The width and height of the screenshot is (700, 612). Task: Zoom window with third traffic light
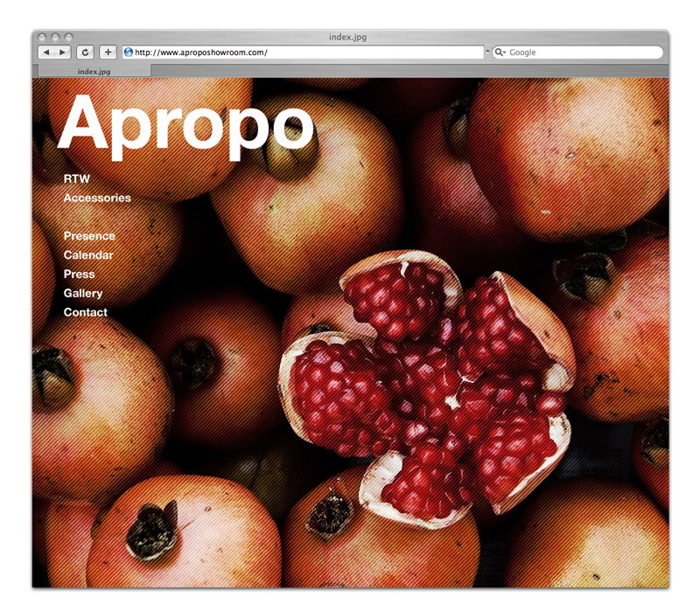[x=68, y=37]
